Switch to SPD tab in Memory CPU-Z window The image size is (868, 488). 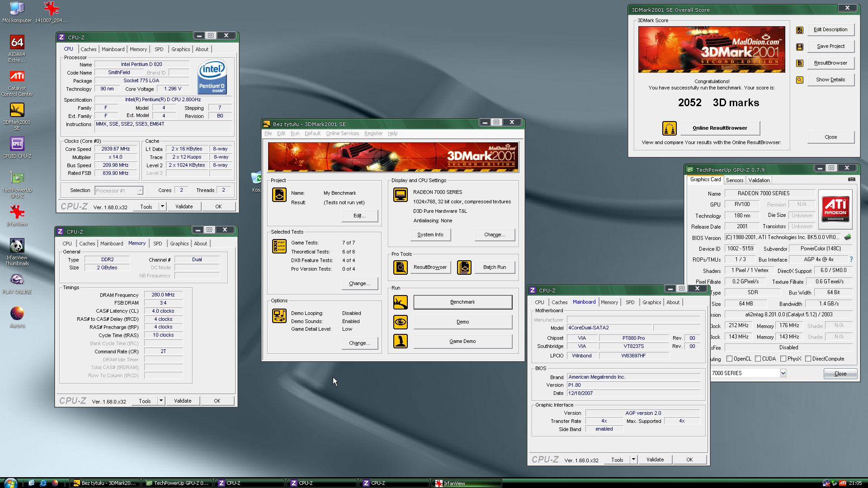point(157,244)
